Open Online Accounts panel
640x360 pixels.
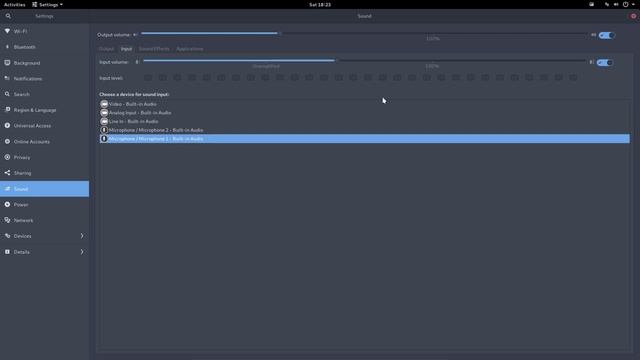(44, 142)
